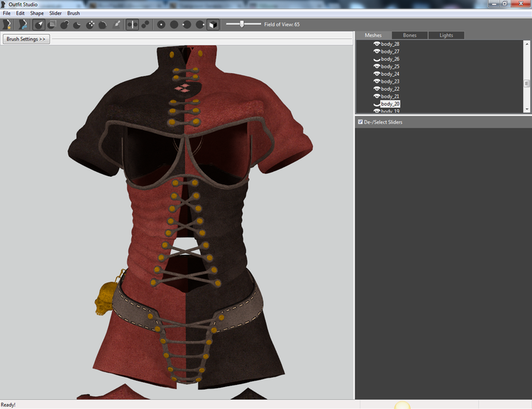The image size is (532, 409).
Task: Select body_27 in mesh list
Action: pos(390,51)
